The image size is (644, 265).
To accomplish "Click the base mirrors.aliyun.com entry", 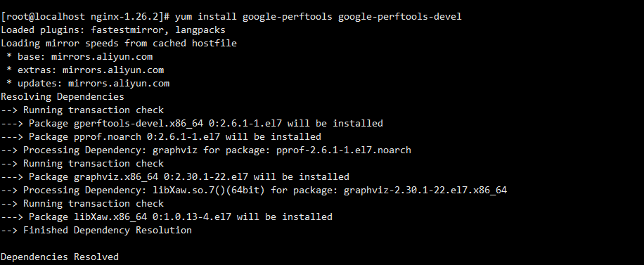I will (x=79, y=57).
